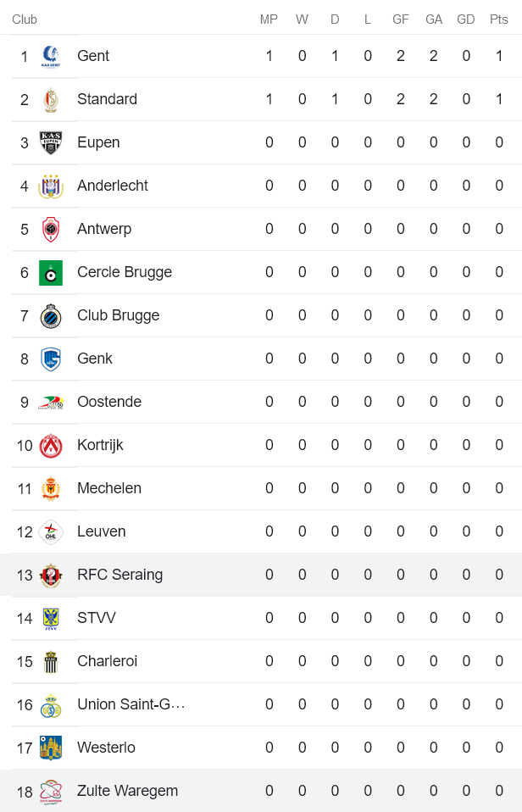Sort standings by GF column header
Screen dimensions: 522x812
pos(400,19)
